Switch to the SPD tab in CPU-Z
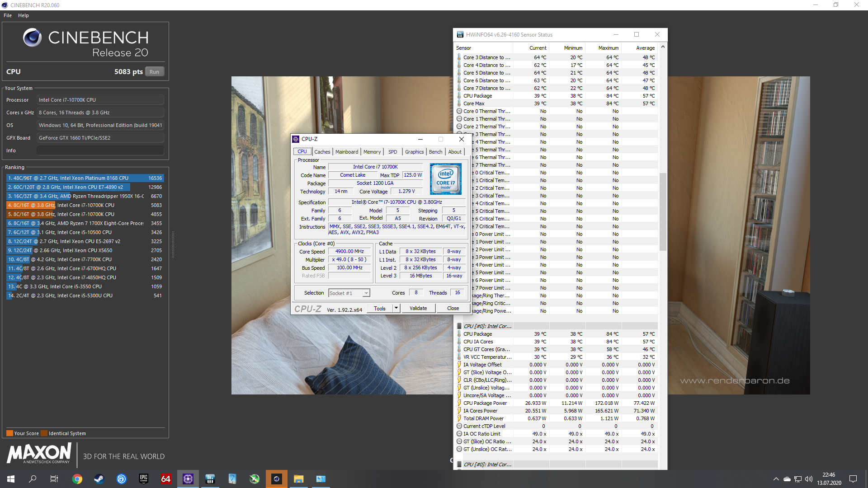Screen dimensions: 868x488 393,152
